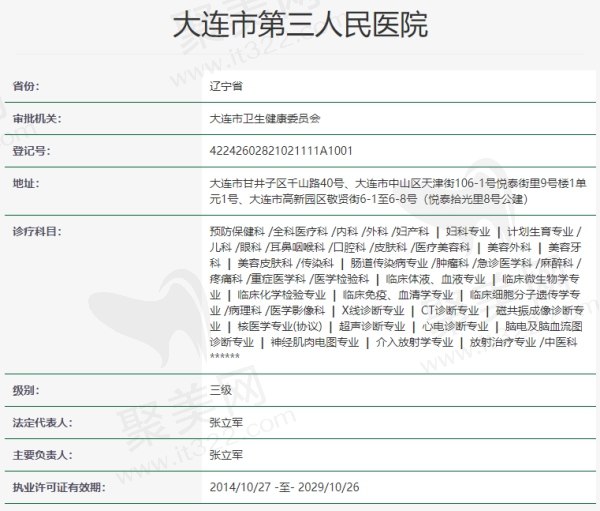Click the 诊疗科目 label
The height and width of the screenshot is (511, 600).
[37, 232]
